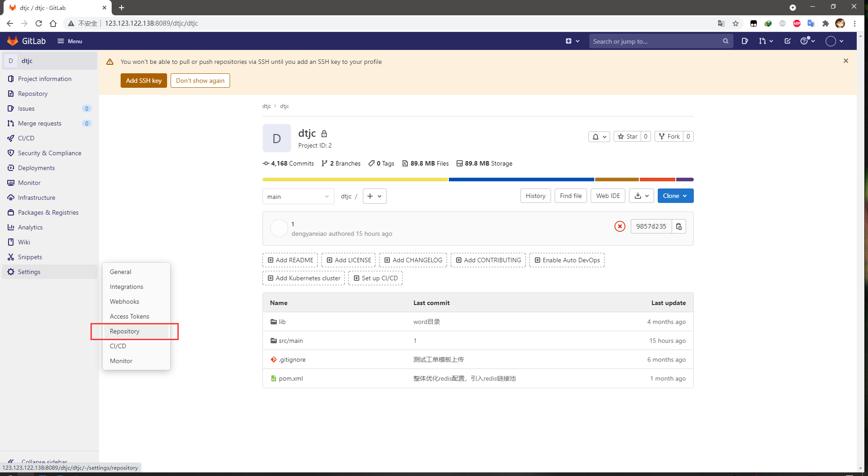
Task: Click the yellow language bar segment
Action: point(355,180)
